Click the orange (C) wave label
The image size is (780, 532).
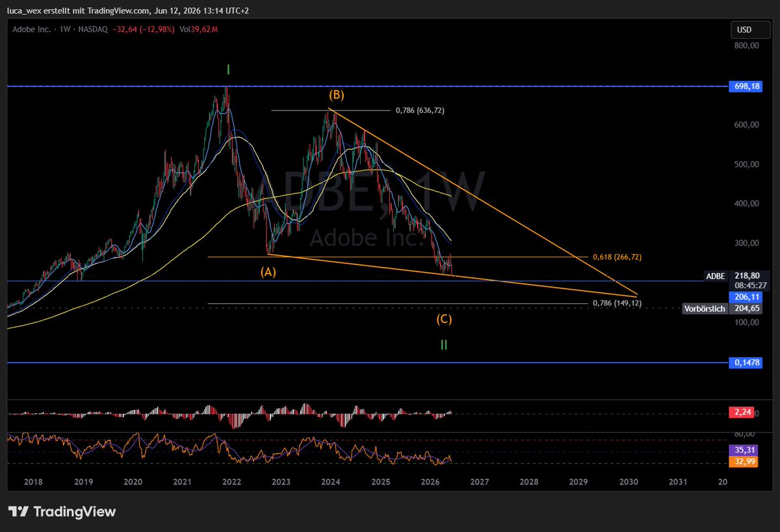coord(445,319)
